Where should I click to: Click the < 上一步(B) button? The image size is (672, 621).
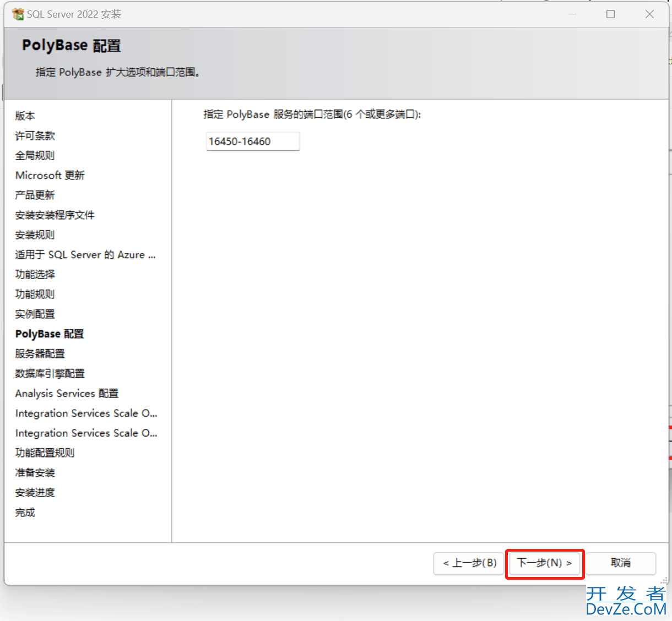pyautogui.click(x=469, y=563)
